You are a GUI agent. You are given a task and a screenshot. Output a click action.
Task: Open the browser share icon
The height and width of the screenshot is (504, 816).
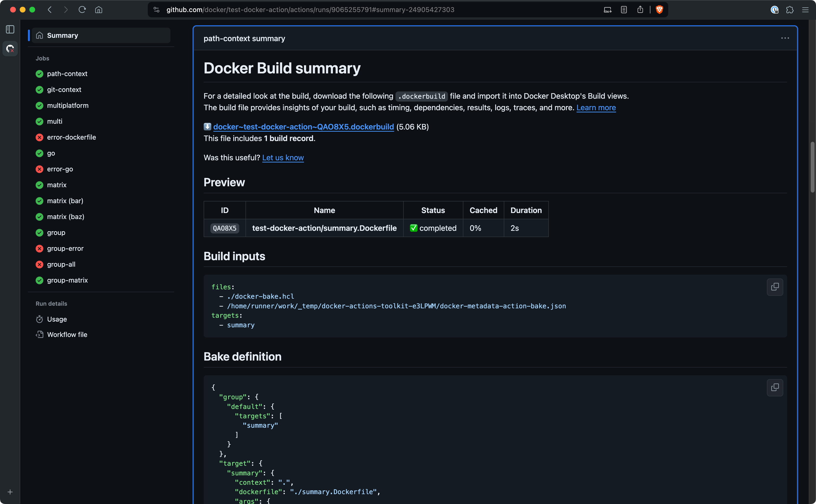click(640, 10)
